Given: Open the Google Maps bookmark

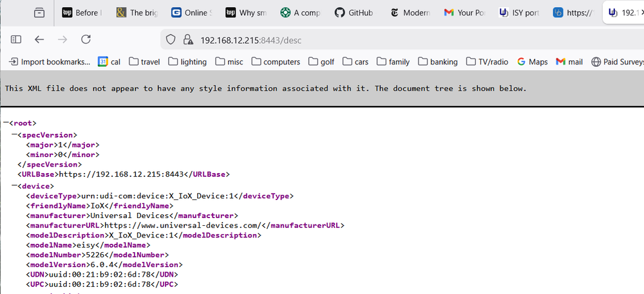Looking at the screenshot, I should pyautogui.click(x=532, y=62).
